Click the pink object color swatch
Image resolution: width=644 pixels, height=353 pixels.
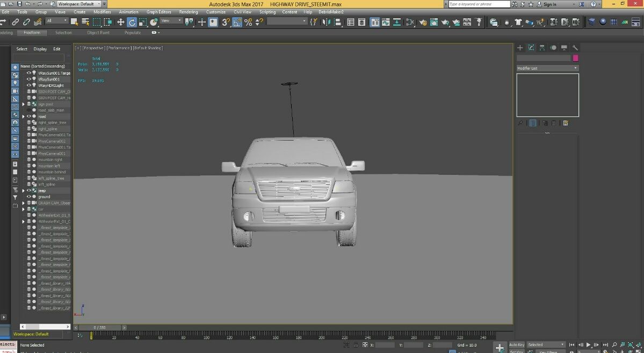575,58
